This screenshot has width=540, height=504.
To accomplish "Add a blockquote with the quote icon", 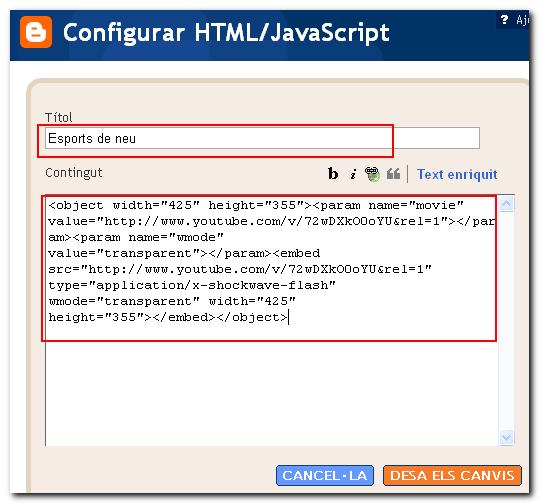I will click(393, 174).
